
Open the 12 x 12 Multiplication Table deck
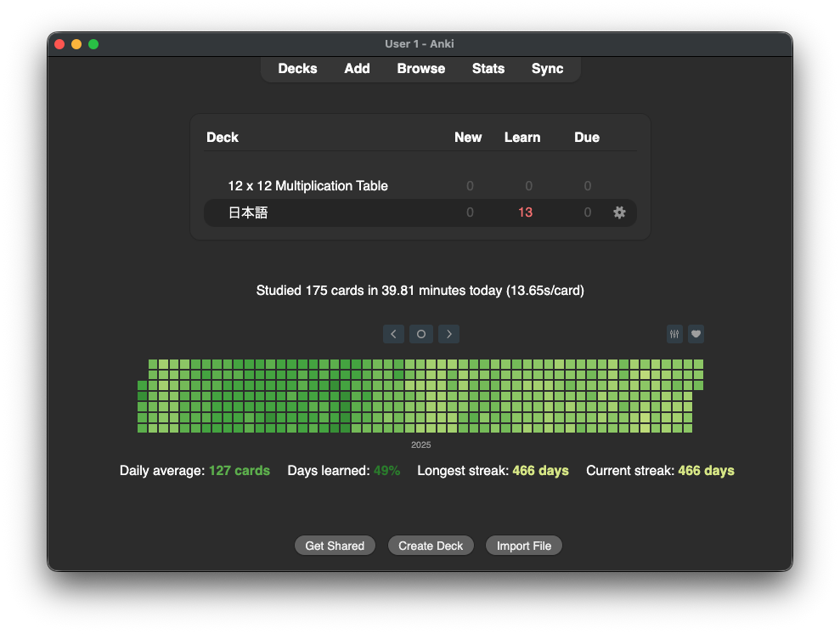pyautogui.click(x=307, y=186)
